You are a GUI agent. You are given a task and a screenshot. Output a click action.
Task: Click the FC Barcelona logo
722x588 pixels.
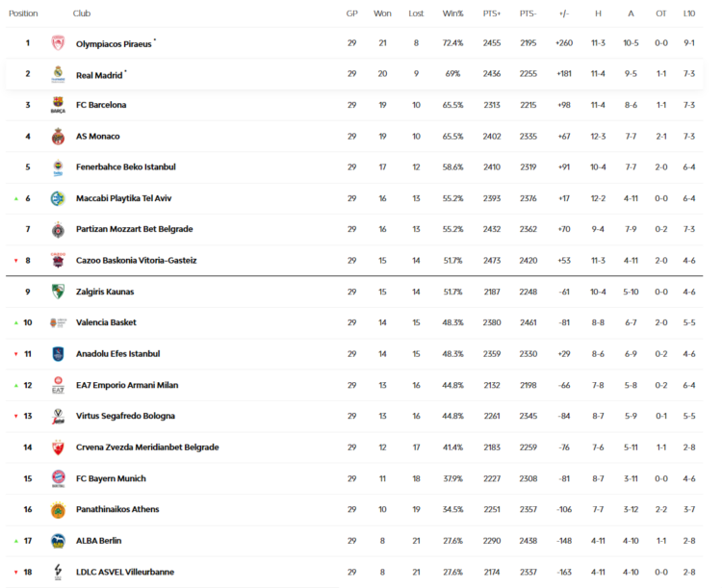58,106
